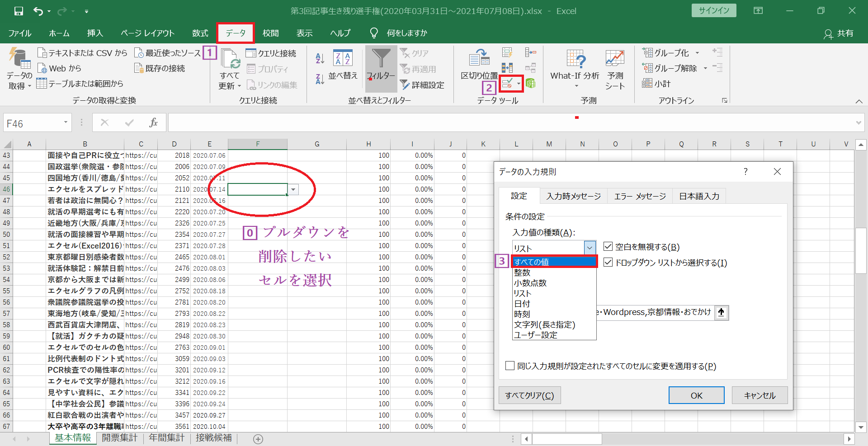Click OK in validation dialog
Image resolution: width=868 pixels, height=446 pixels.
696,395
